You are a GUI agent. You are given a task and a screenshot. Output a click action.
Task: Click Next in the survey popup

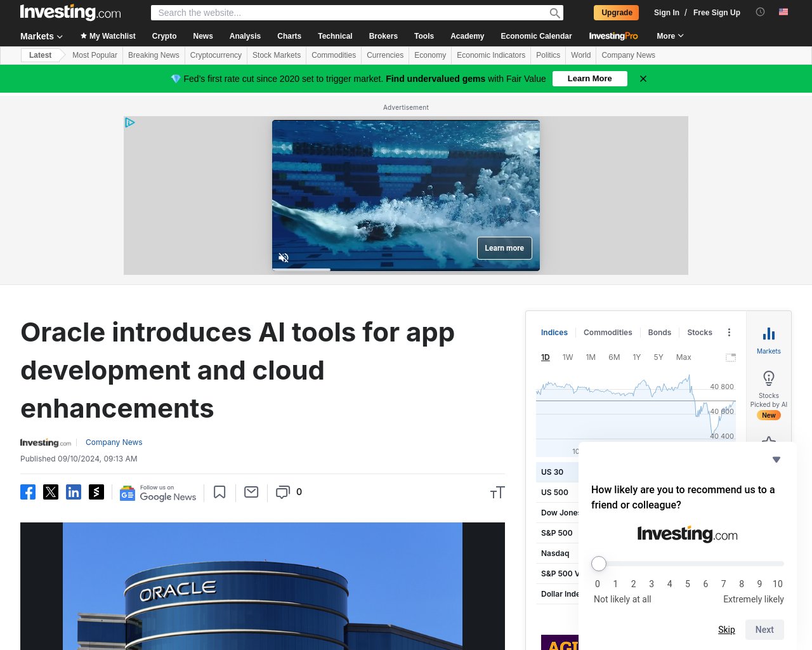764,630
